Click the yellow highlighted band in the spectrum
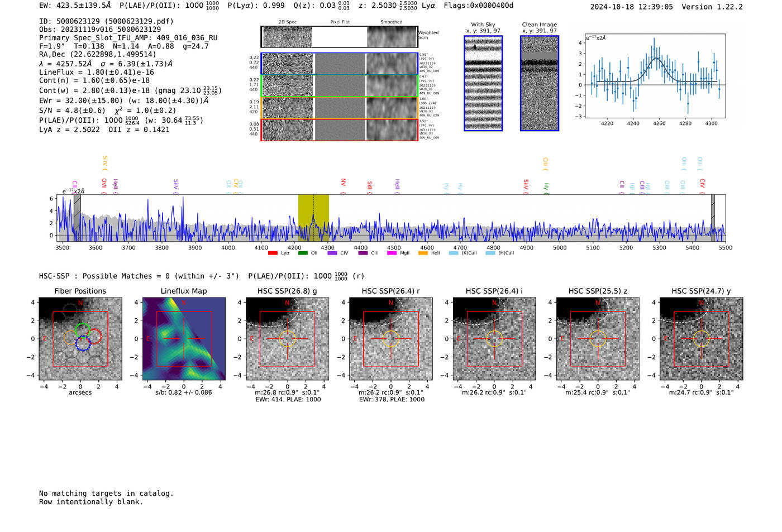The width and height of the screenshot is (782, 532). (x=313, y=218)
